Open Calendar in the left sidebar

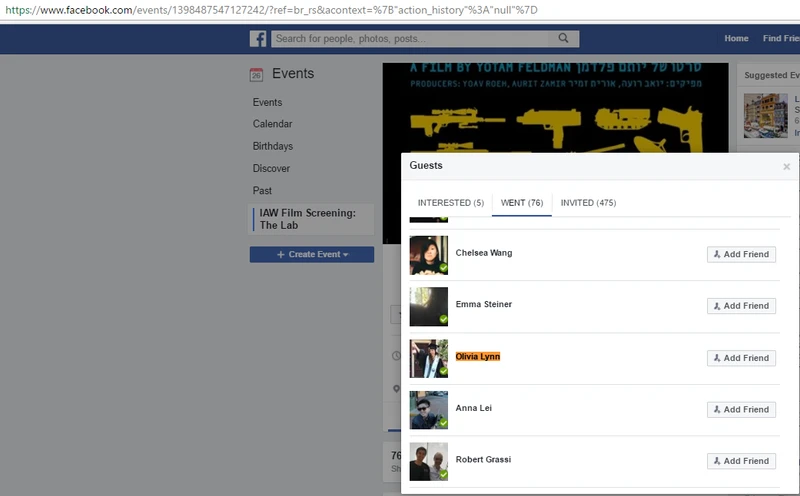[x=272, y=124]
